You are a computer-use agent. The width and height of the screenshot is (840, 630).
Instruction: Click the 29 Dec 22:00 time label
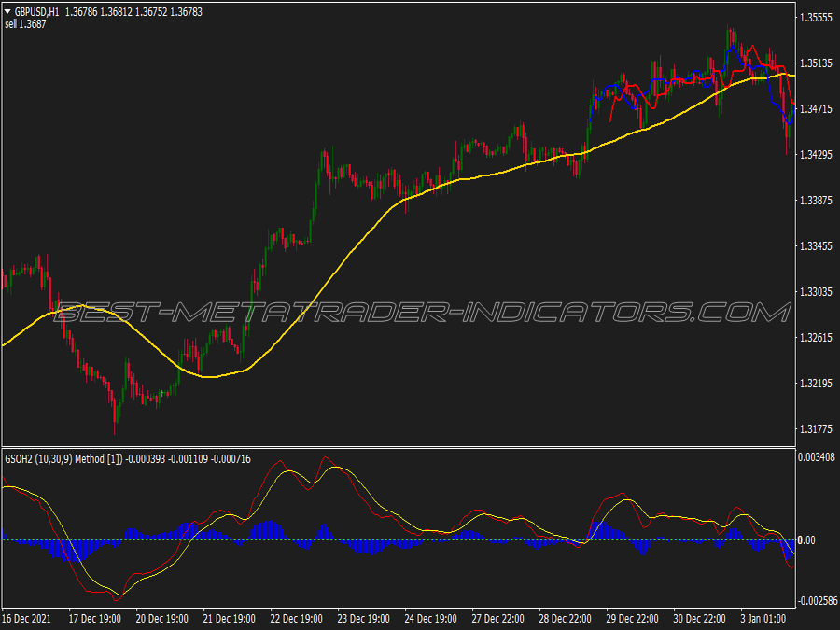click(x=632, y=619)
